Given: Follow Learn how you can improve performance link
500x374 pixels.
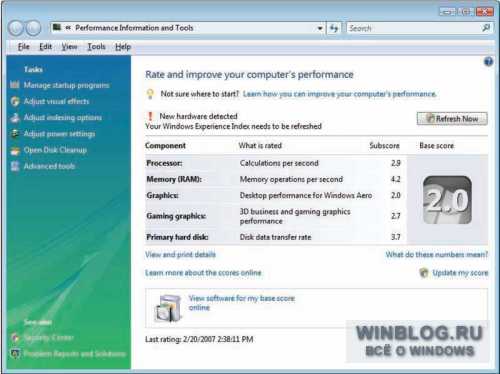Looking at the screenshot, I should coord(339,94).
